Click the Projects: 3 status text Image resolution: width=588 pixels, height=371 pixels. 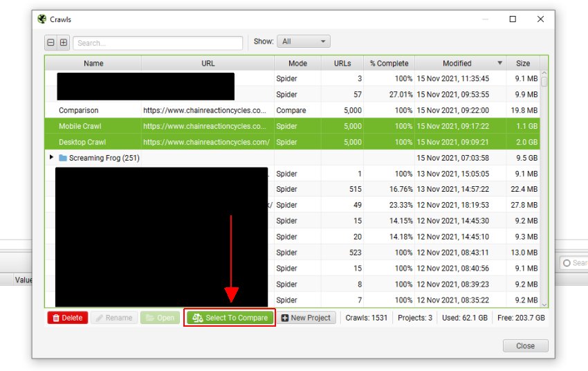pyautogui.click(x=415, y=318)
